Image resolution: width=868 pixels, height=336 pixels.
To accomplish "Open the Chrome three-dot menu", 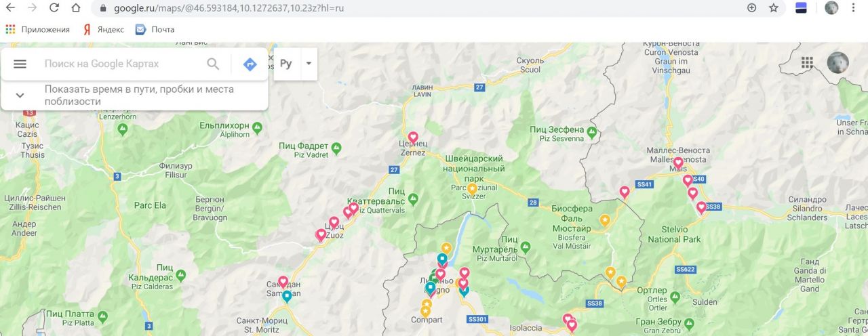I will [x=853, y=8].
